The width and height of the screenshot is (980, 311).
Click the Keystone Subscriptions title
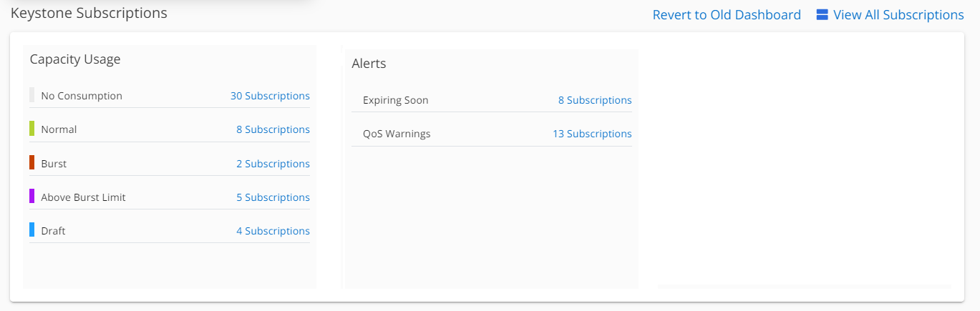coord(89,13)
